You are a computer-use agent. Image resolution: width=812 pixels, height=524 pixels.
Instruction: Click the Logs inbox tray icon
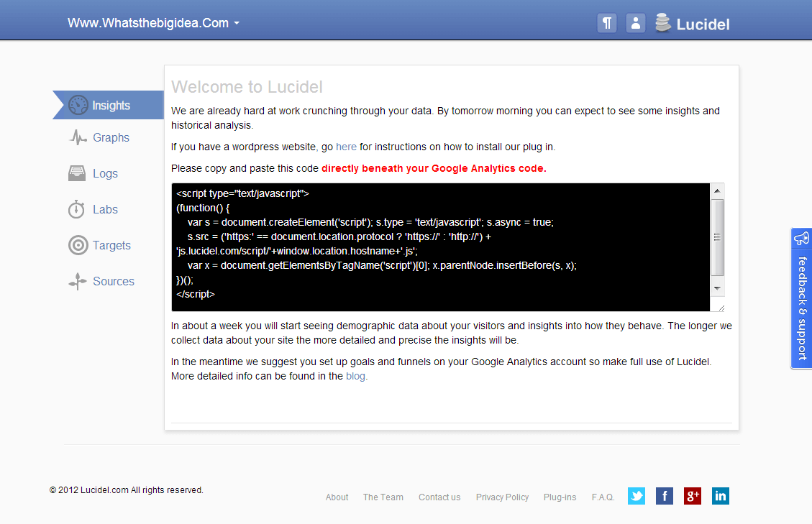pyautogui.click(x=77, y=173)
